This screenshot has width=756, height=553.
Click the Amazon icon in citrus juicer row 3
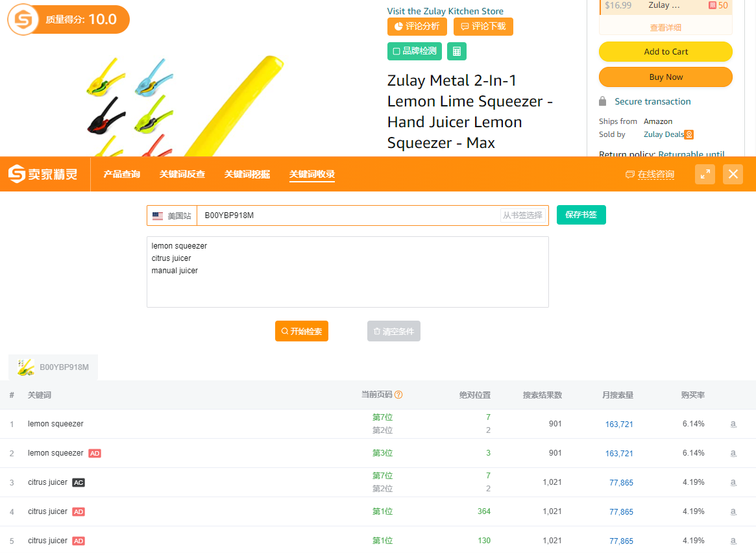[733, 482]
